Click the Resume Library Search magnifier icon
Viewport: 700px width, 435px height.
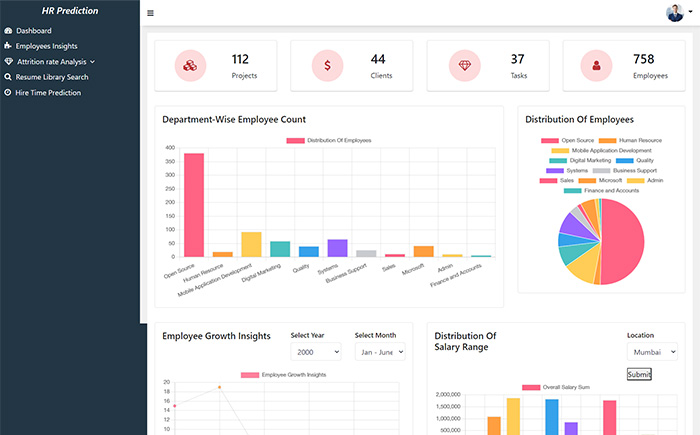(8, 77)
